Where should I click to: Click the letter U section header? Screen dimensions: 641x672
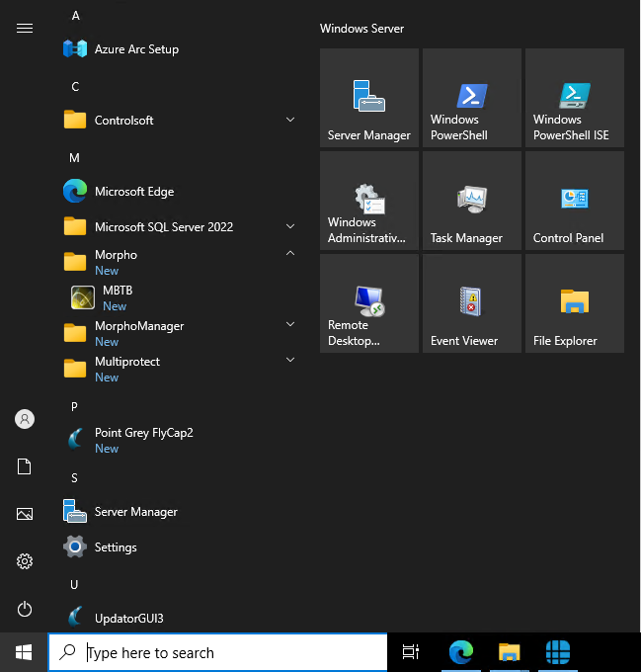point(74,585)
